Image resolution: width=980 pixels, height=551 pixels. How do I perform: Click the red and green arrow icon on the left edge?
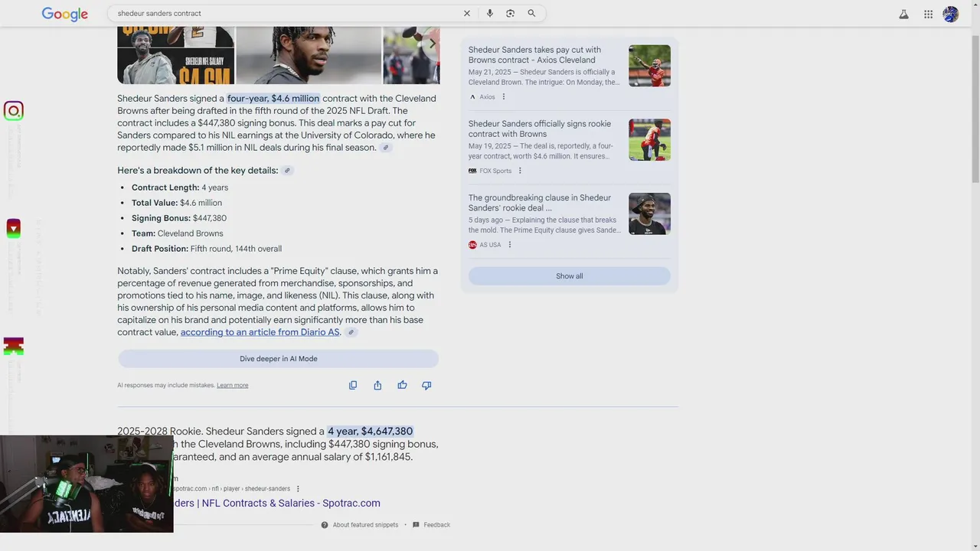click(x=14, y=228)
